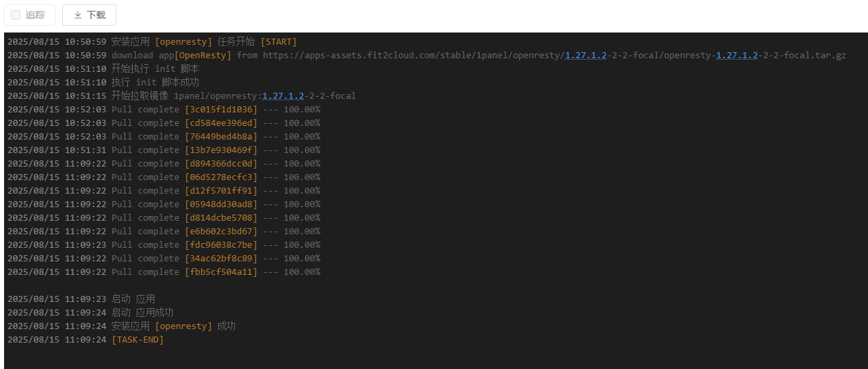Click the download arrow icon beside 下载
The width and height of the screenshot is (868, 369).
coord(78,15)
